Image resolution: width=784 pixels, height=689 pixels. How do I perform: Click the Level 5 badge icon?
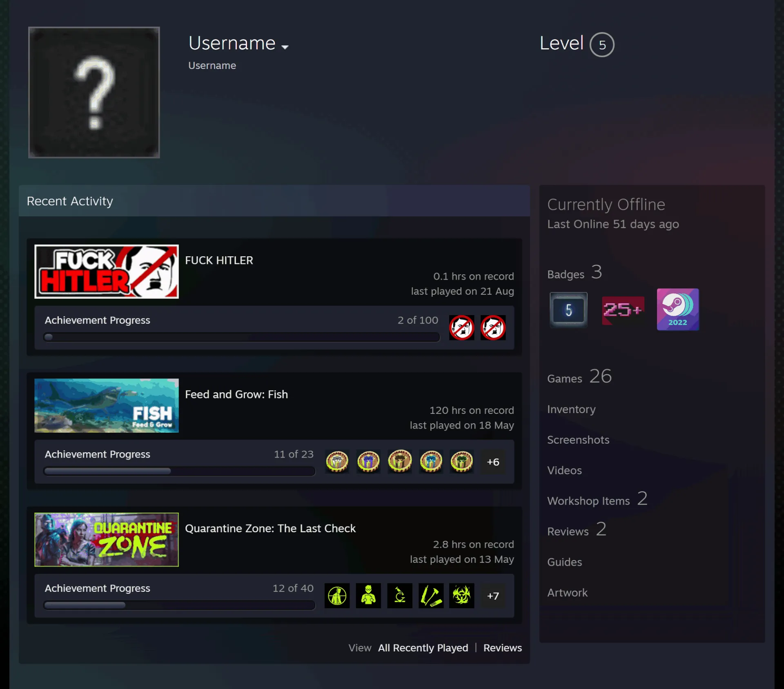(x=568, y=310)
